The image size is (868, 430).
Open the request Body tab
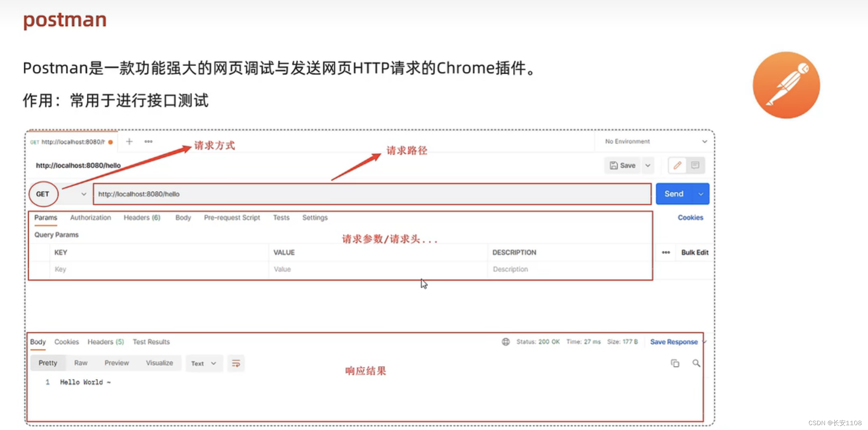pos(183,218)
